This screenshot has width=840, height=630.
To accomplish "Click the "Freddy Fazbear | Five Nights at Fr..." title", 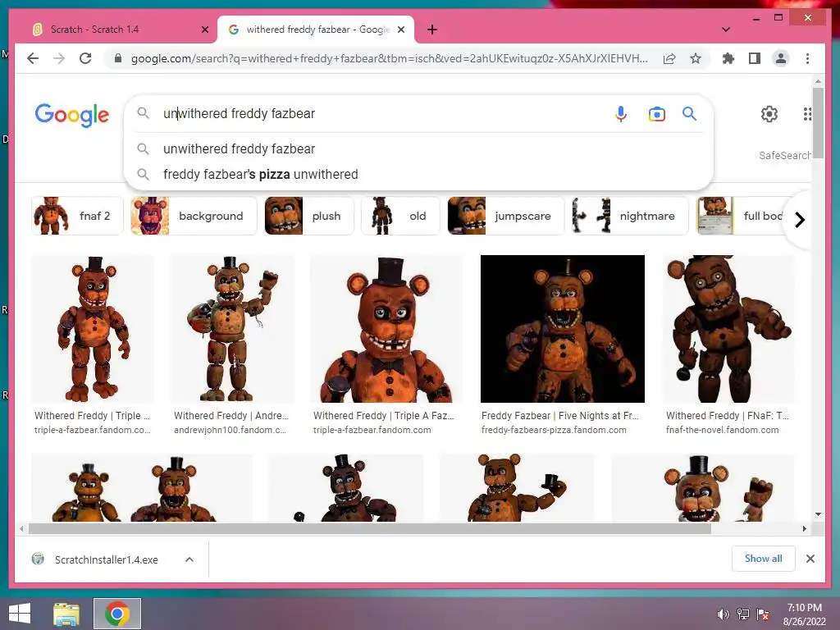I will pos(559,416).
